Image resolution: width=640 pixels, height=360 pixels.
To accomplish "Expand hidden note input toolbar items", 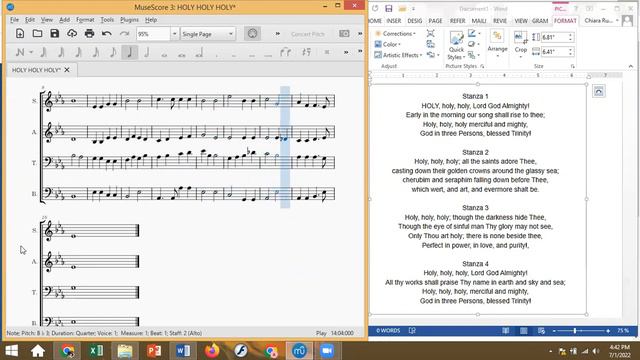I will pos(346,52).
